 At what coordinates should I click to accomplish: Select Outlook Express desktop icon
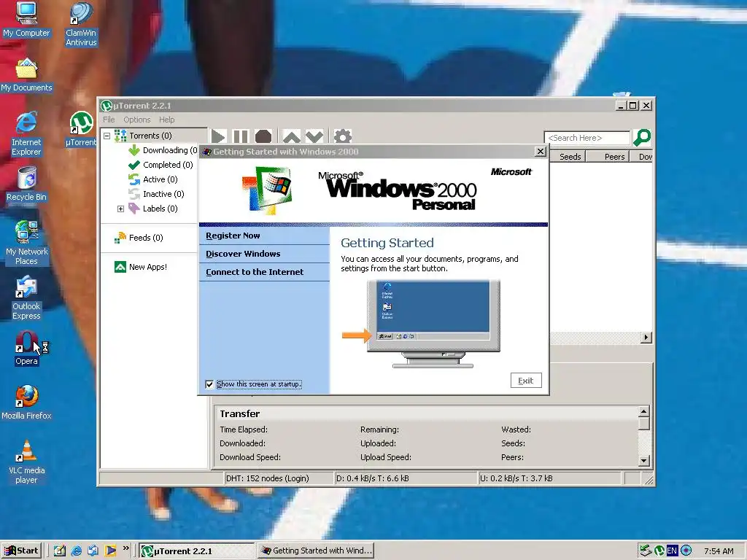pyautogui.click(x=26, y=298)
